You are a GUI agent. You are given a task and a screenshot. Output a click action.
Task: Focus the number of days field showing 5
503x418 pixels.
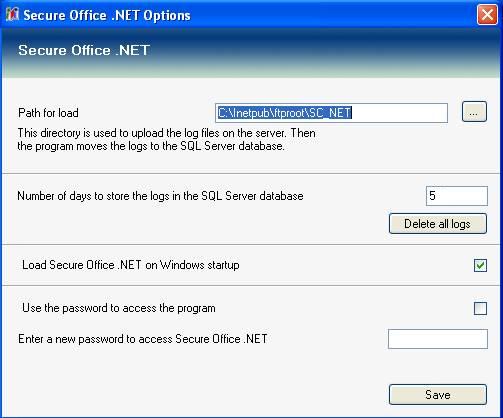coord(457,196)
